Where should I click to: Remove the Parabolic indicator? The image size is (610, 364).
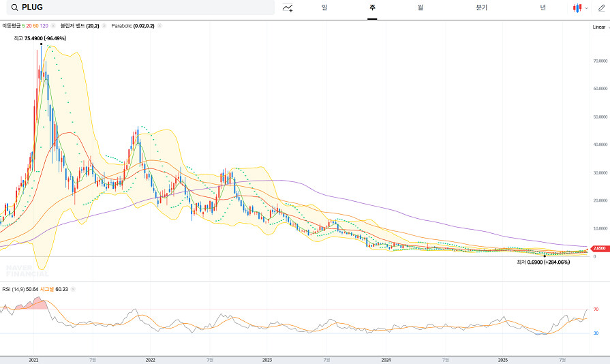[159, 26]
